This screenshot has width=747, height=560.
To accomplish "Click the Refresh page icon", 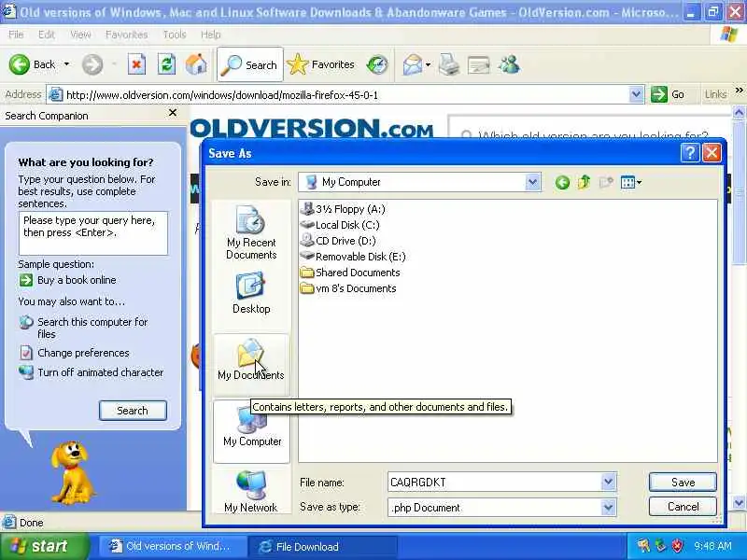I will pyautogui.click(x=166, y=64).
